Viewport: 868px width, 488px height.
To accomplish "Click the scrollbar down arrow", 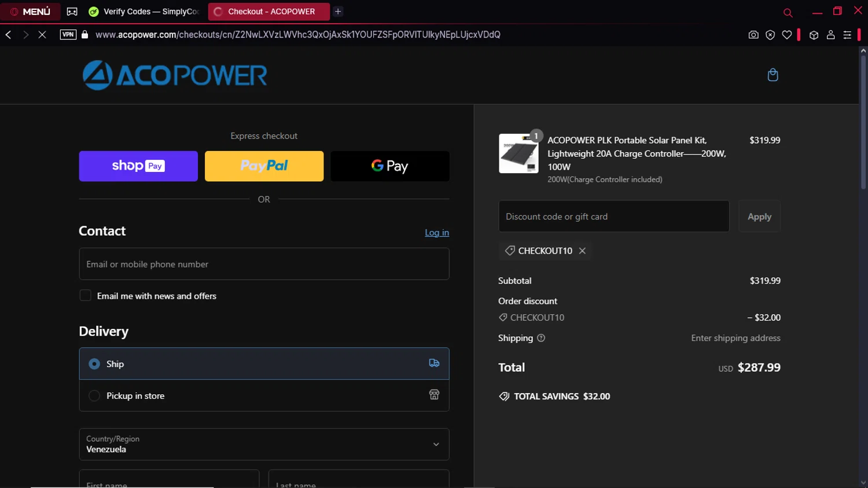I will tap(863, 483).
